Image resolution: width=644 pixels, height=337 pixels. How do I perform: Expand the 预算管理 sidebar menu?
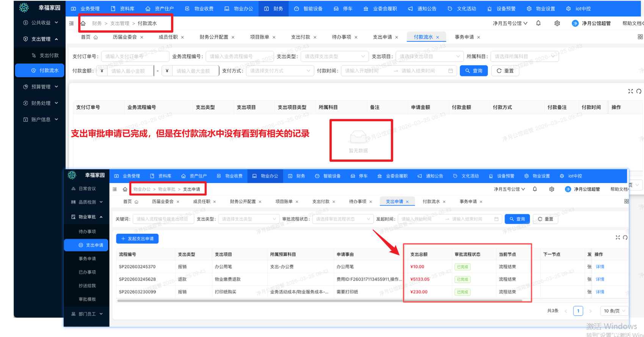pyautogui.click(x=41, y=87)
